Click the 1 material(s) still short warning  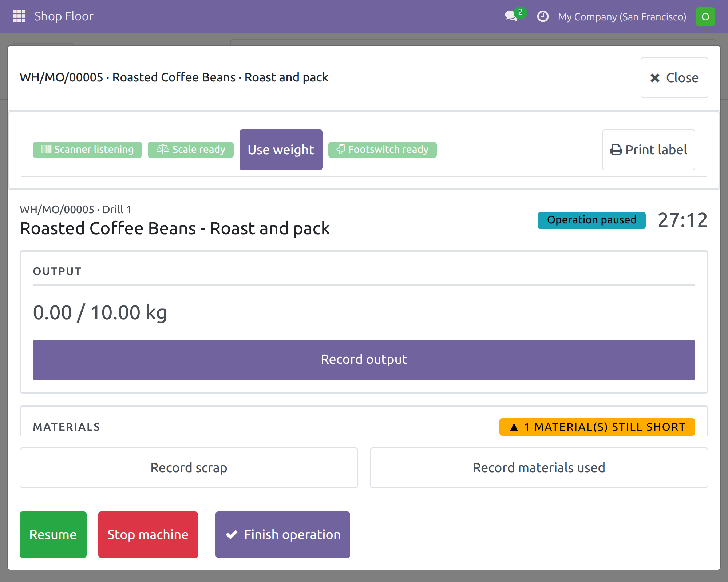point(597,427)
